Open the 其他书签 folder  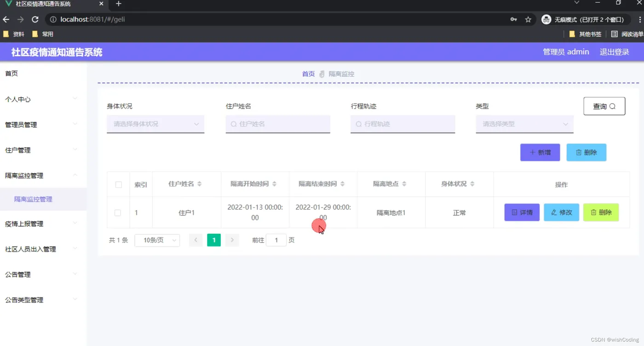(x=585, y=34)
